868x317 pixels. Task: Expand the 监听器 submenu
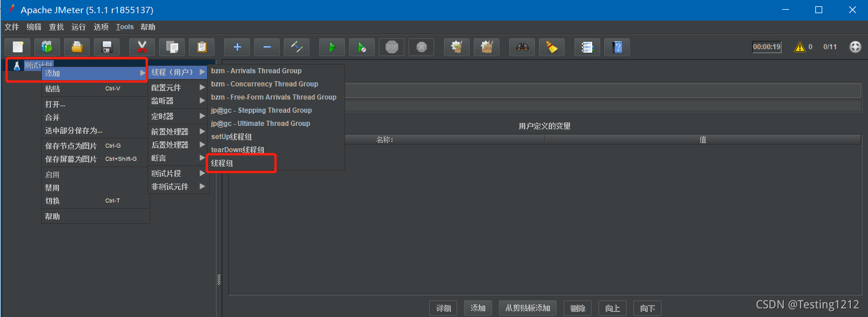click(x=179, y=101)
